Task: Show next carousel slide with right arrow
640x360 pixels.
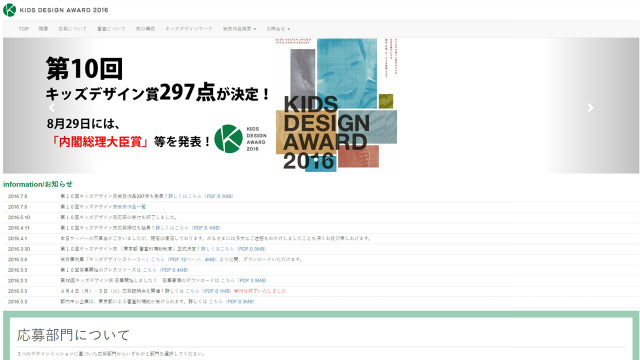Action: click(x=590, y=108)
